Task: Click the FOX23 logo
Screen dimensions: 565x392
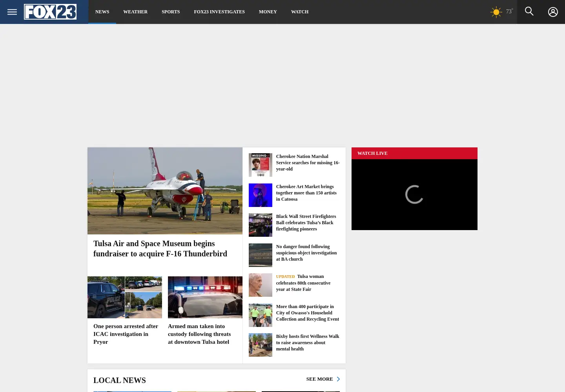Action: (x=50, y=12)
